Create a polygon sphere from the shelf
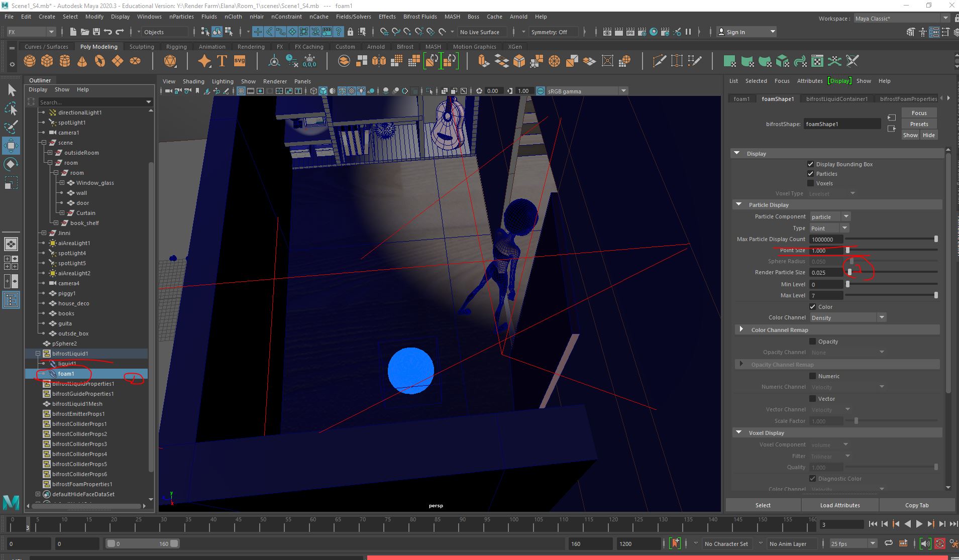The width and height of the screenshot is (959, 560). click(30, 61)
